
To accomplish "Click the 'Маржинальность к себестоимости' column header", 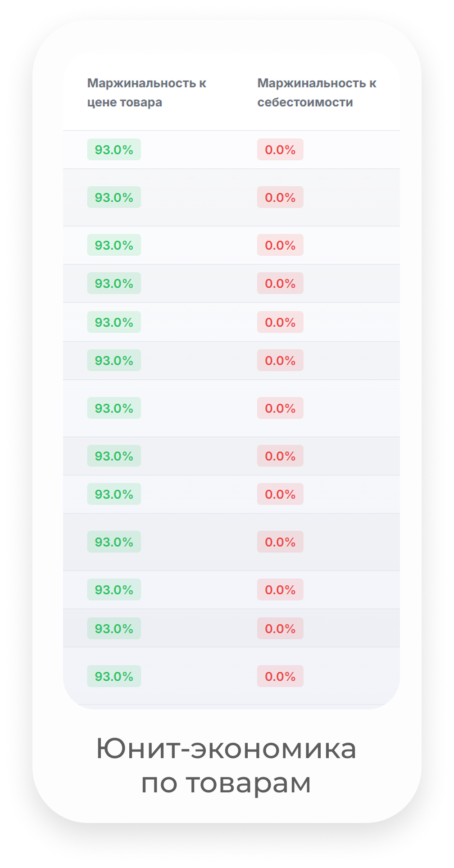I will (x=316, y=93).
